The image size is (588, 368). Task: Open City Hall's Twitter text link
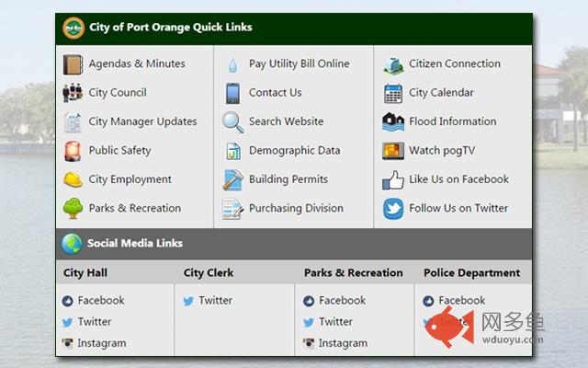pos(94,322)
